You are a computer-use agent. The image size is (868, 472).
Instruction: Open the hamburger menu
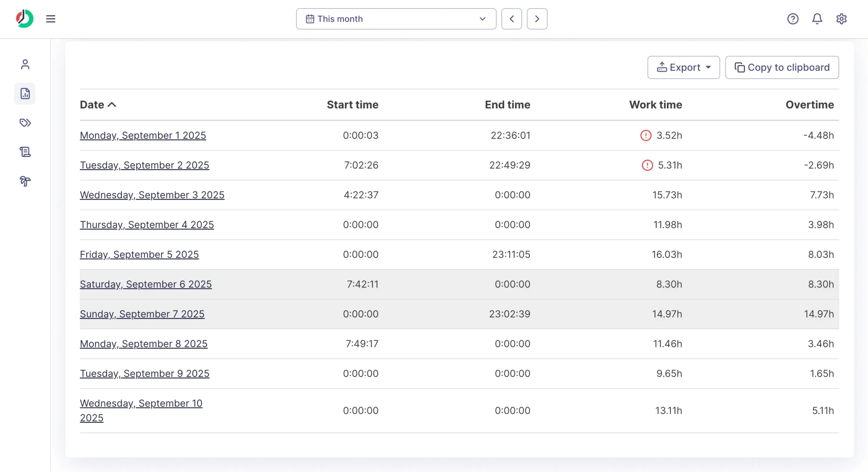(x=51, y=19)
